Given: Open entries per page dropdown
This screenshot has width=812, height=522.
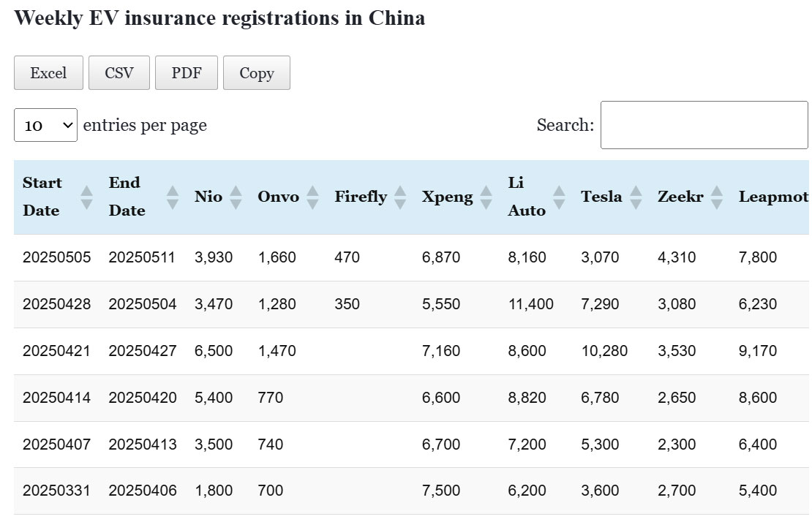Looking at the screenshot, I should [x=45, y=125].
